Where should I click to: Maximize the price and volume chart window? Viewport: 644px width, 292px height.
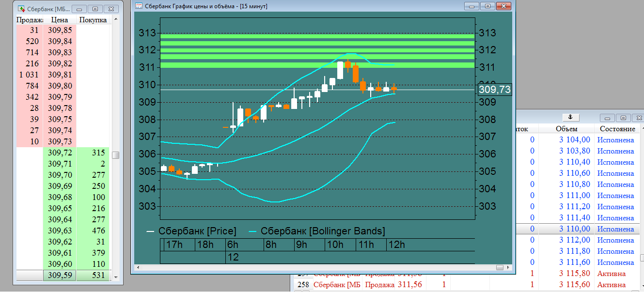[487, 6]
